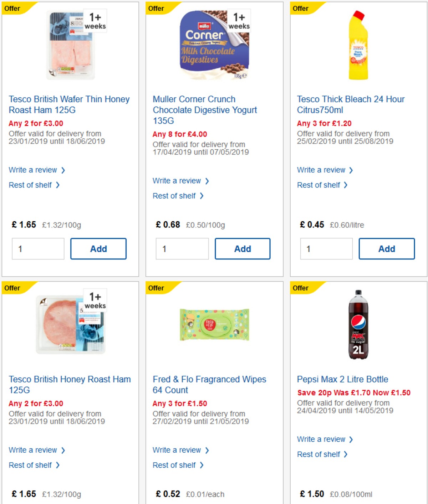Open the Fred & Flo Fragranced Wipes product page
Screen dimensions: 428x504
tap(209, 385)
